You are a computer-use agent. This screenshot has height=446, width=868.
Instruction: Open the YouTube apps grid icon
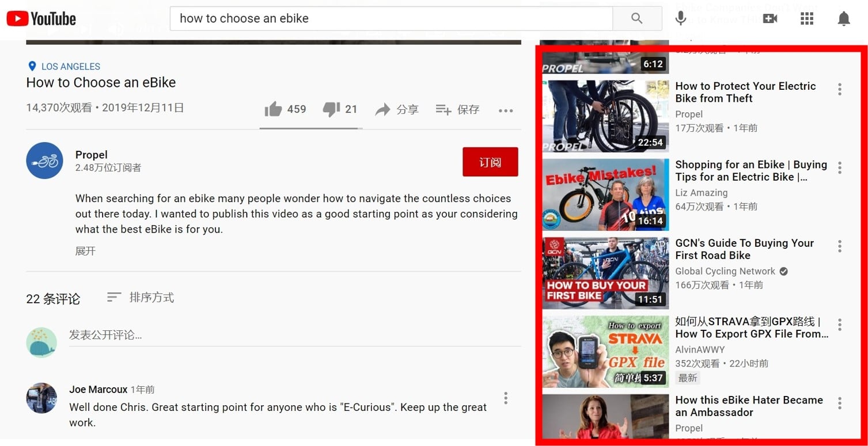[x=807, y=18]
